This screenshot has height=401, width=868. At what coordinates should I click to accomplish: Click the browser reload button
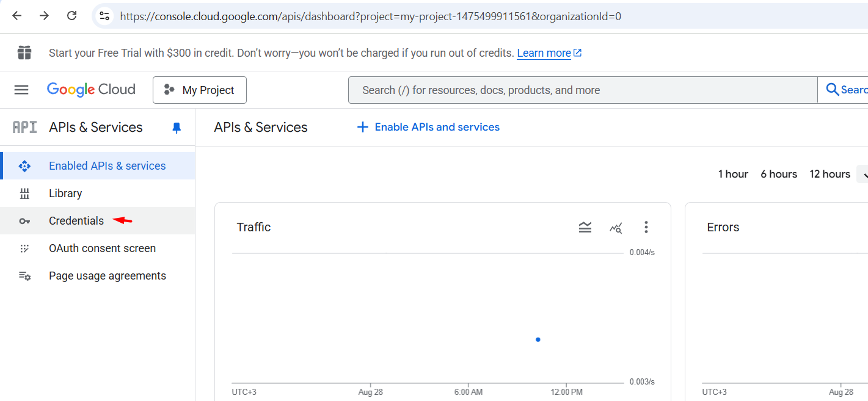(x=71, y=16)
